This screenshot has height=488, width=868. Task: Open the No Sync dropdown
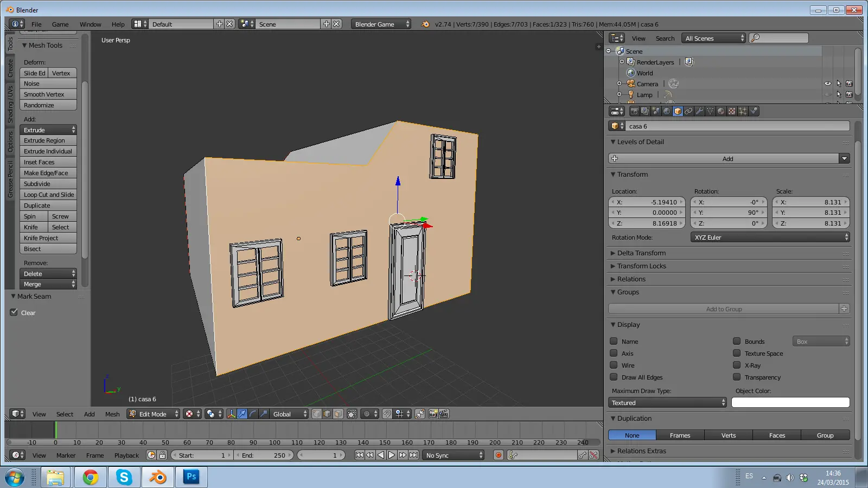[454, 455]
